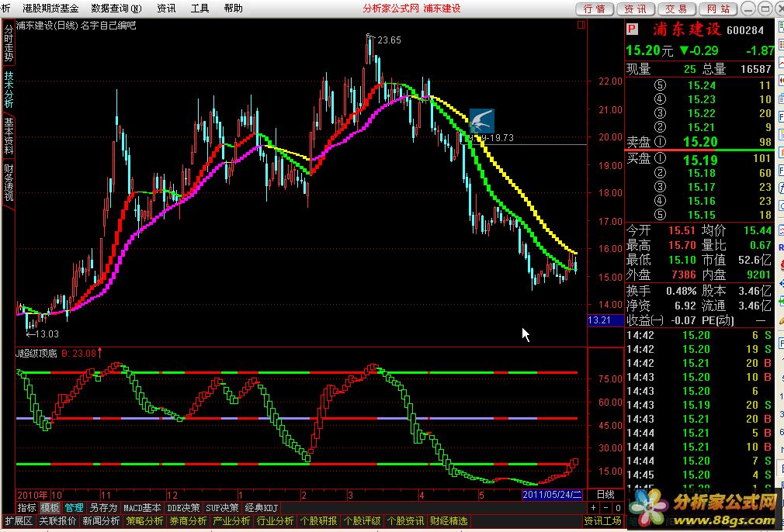Switch to the 分时走势 side tab
The height and width of the screenshot is (532, 784).
coord(9,43)
